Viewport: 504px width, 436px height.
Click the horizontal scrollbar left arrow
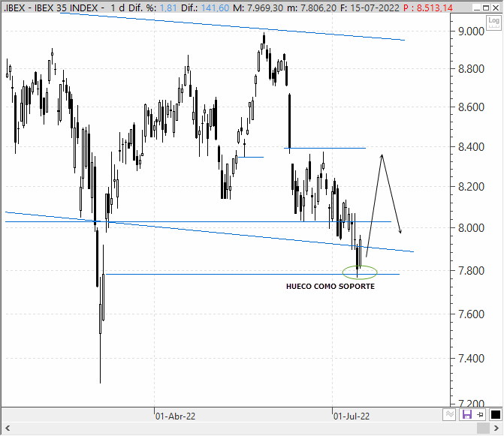8,428
